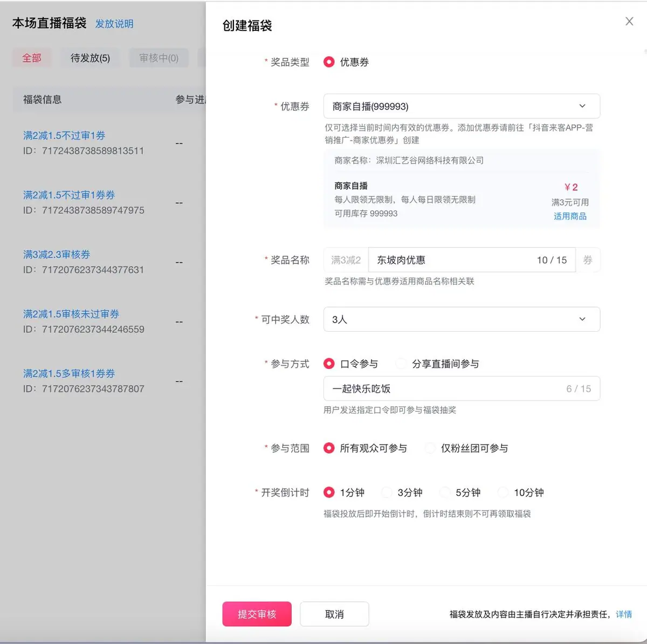The height and width of the screenshot is (644, 647).
Task: Select the 优惠券 prize type radio button
Action: tap(329, 62)
